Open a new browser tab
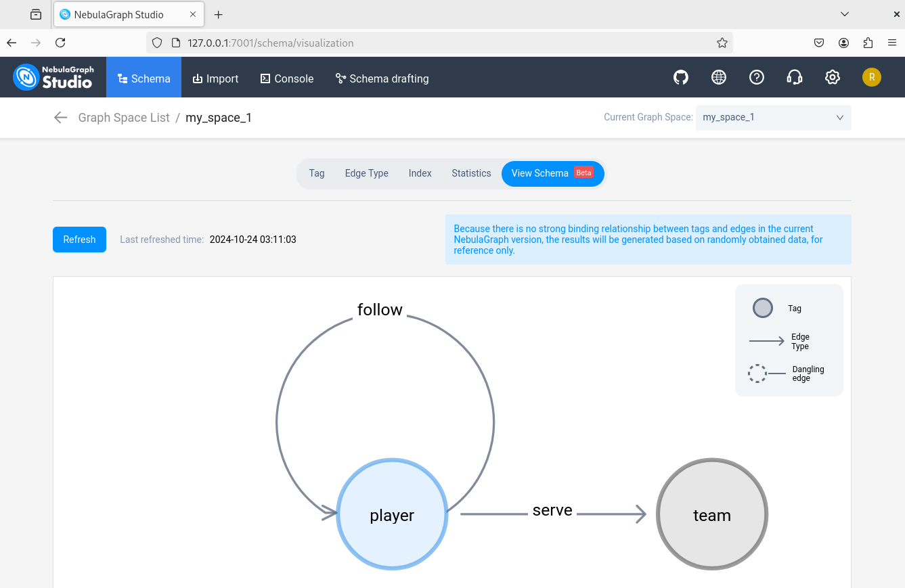 (x=218, y=14)
